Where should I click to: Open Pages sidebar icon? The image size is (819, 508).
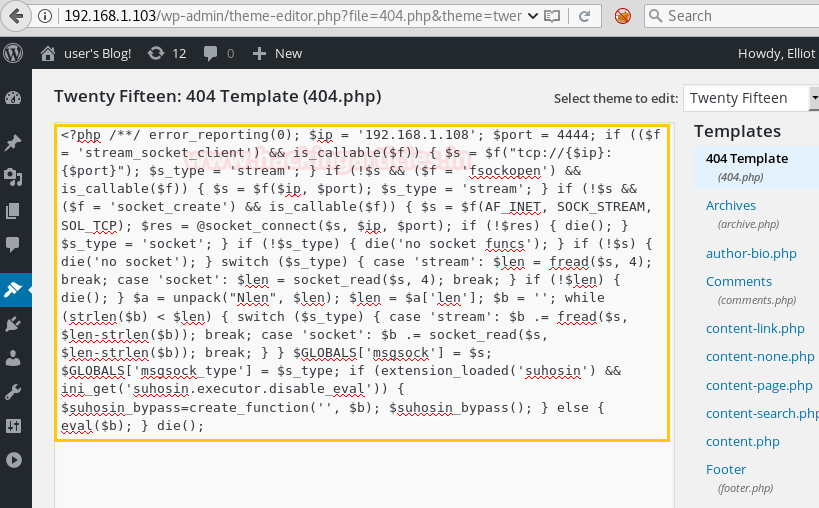click(13, 211)
